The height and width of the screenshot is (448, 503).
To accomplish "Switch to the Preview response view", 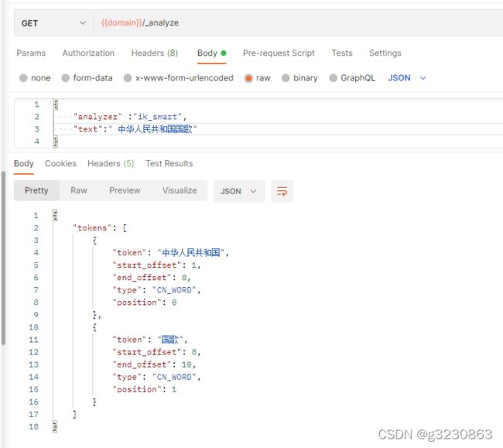I will (x=125, y=190).
